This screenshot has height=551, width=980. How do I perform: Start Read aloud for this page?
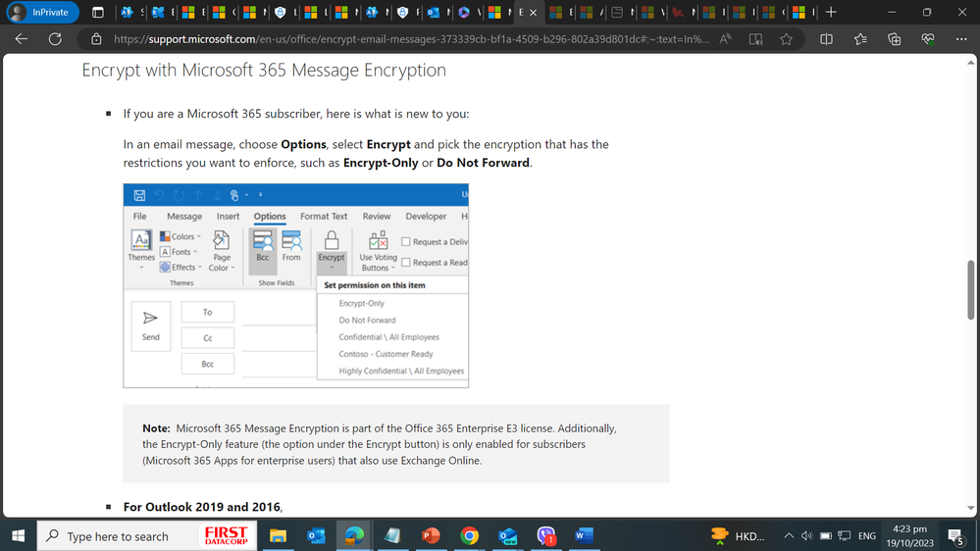tap(725, 39)
